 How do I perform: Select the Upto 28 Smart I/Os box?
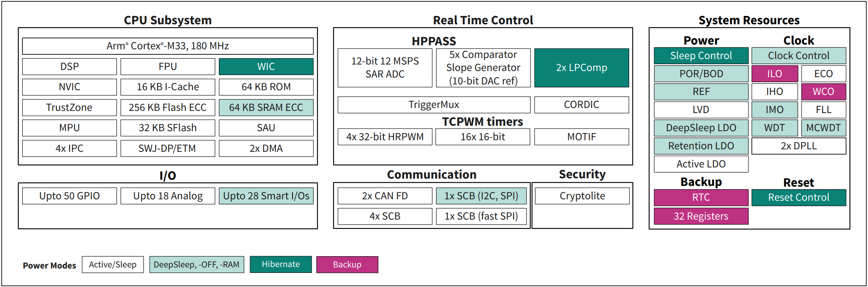[x=266, y=196]
